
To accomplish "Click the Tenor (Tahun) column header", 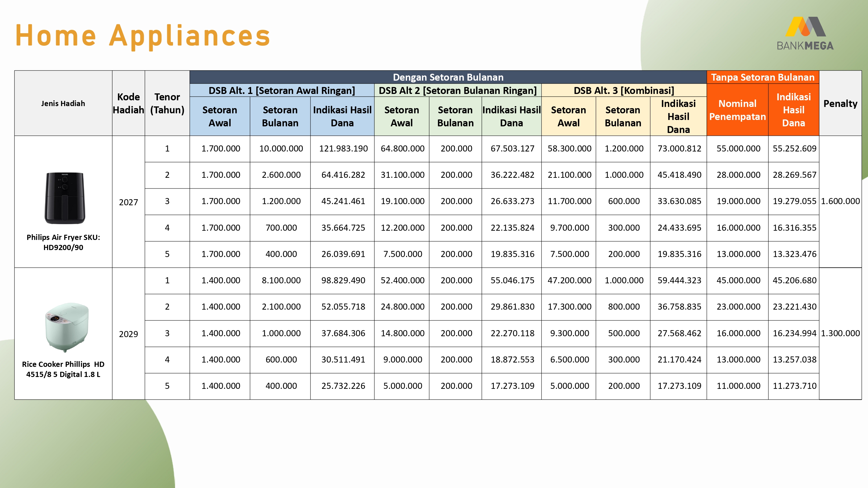I will click(167, 103).
